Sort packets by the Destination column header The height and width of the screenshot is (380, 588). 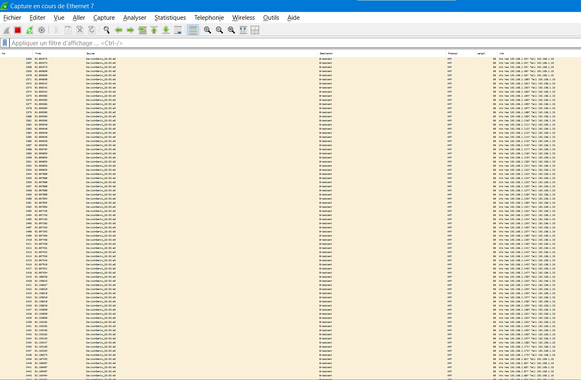click(x=382, y=53)
